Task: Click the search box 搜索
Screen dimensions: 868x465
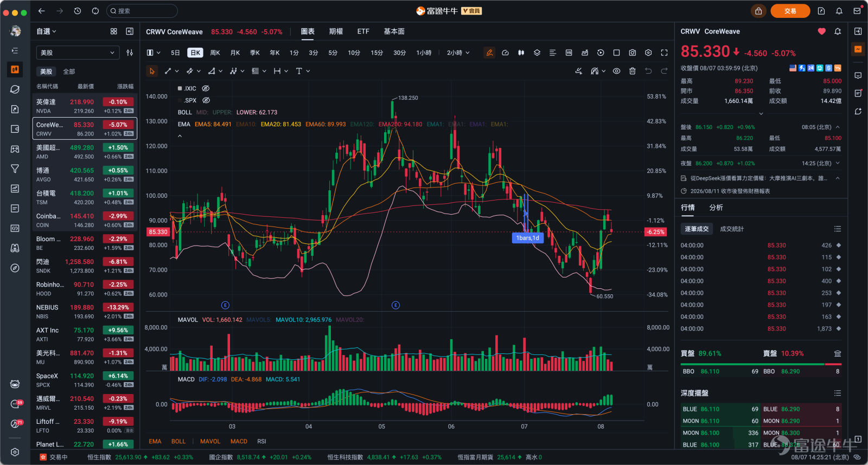Action: 142,11
